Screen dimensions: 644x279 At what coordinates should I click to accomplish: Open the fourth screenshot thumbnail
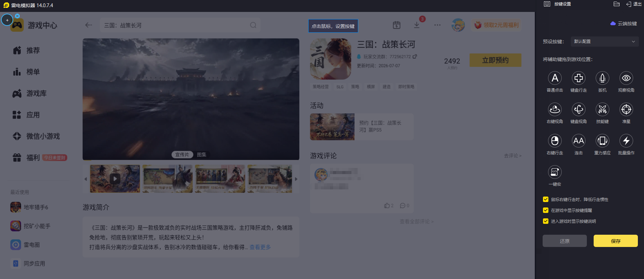[x=270, y=179]
